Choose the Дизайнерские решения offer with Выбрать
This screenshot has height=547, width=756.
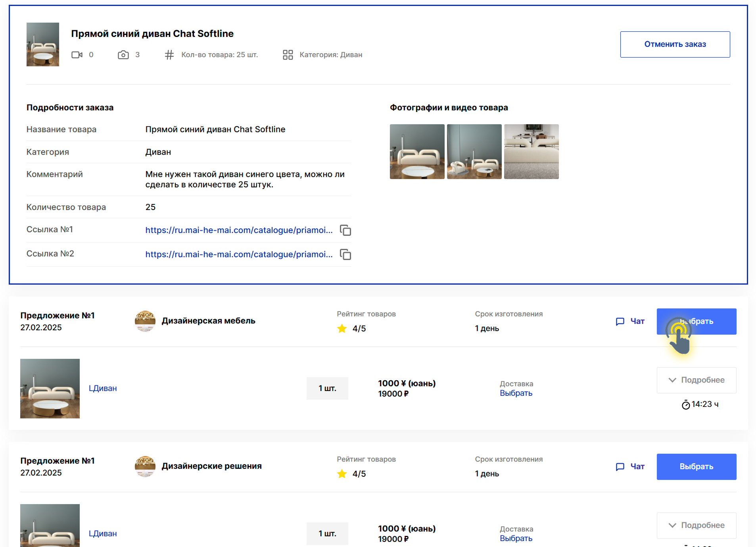(x=696, y=466)
